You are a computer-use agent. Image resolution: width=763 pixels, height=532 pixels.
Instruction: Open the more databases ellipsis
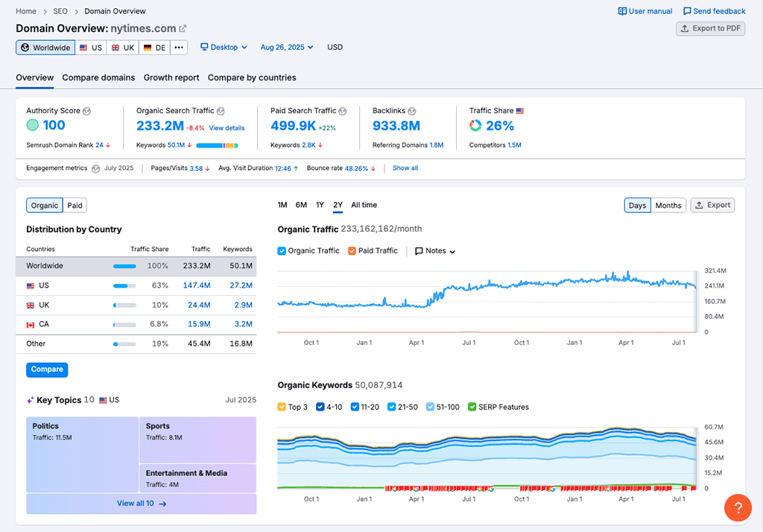click(179, 48)
